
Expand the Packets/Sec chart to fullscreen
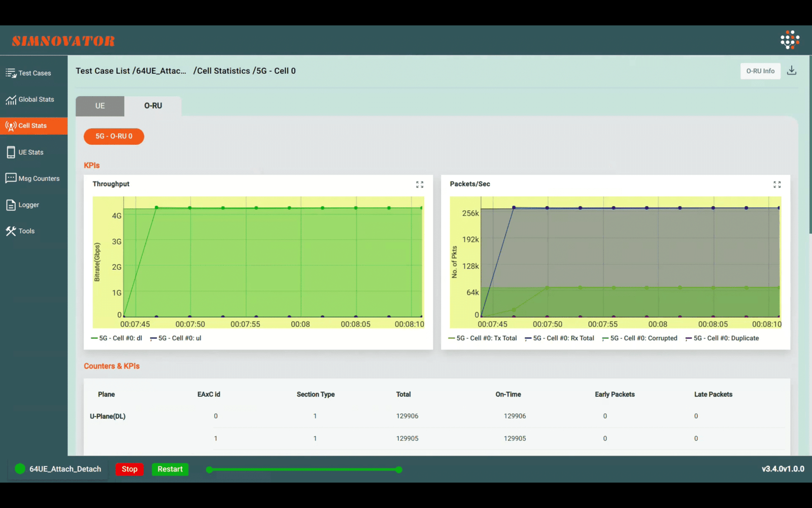pos(777,184)
